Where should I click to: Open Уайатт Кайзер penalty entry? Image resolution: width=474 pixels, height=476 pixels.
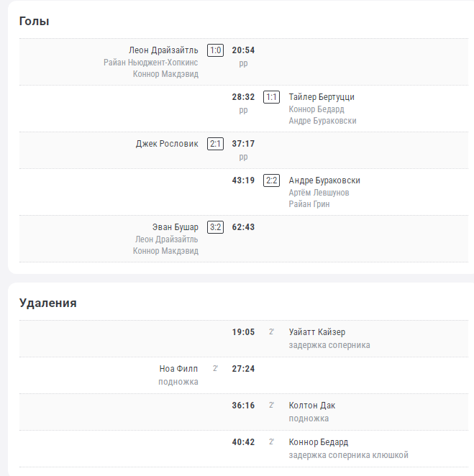coord(317,332)
